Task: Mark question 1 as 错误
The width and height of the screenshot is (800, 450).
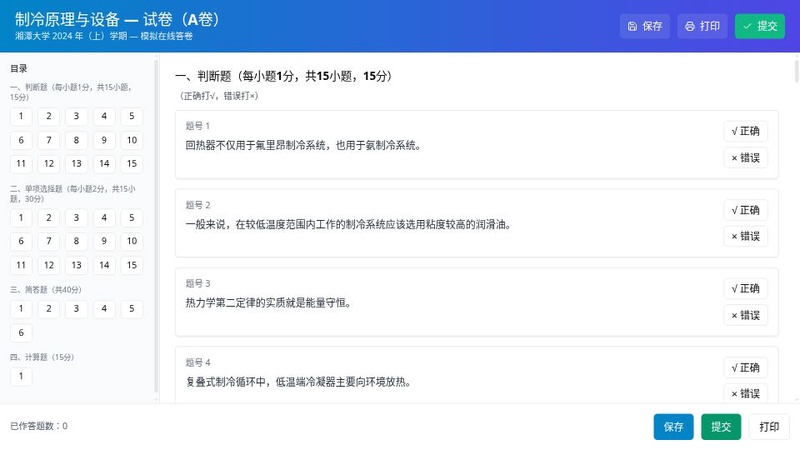Action: coord(745,158)
